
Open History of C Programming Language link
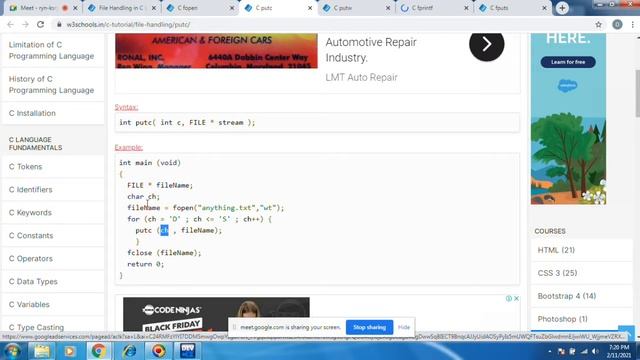[x=51, y=84]
